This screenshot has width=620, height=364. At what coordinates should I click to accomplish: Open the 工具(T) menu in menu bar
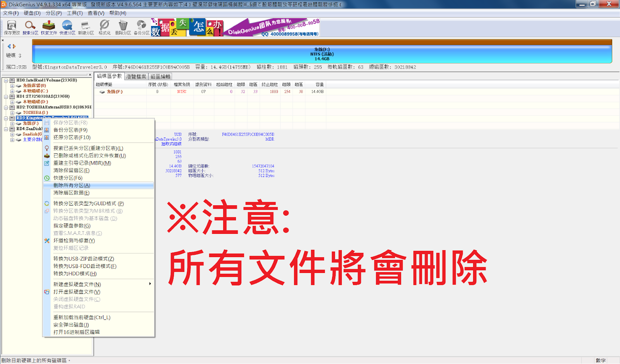(x=75, y=13)
